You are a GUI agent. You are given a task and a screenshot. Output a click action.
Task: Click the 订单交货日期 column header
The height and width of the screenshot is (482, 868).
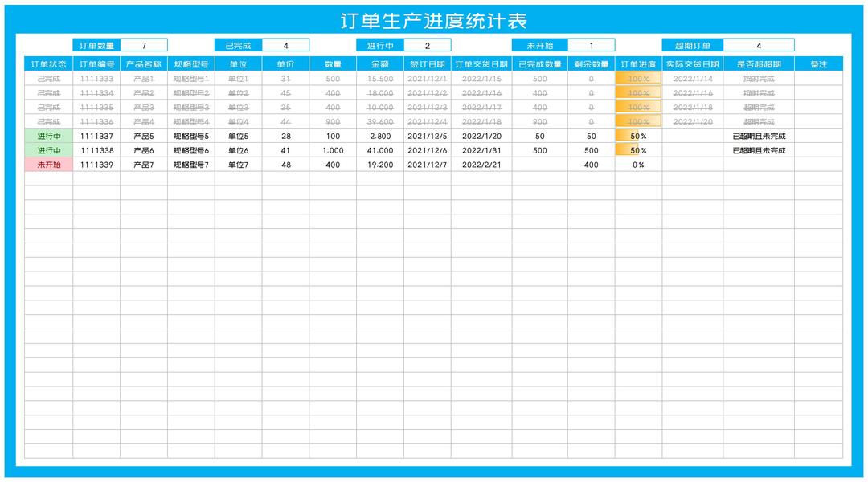coord(481,64)
